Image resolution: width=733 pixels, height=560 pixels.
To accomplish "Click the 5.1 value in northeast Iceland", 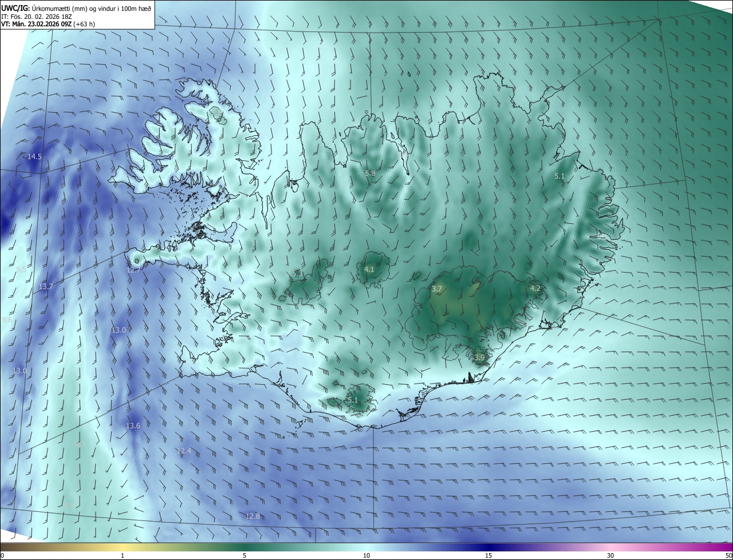I will pos(559,176).
